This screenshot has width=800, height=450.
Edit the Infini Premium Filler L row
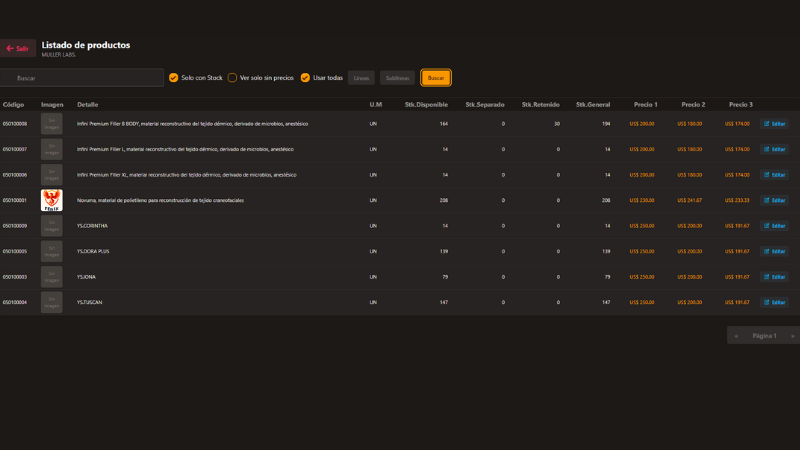(x=774, y=149)
